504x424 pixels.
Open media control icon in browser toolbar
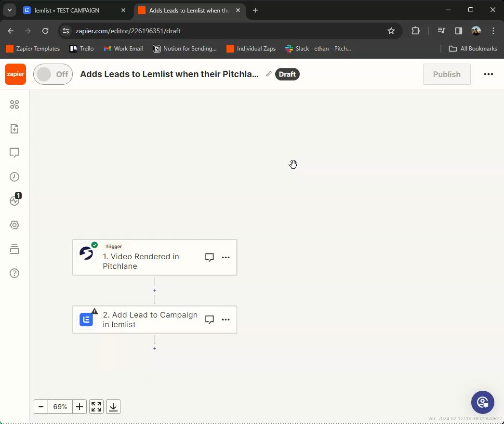[441, 31]
